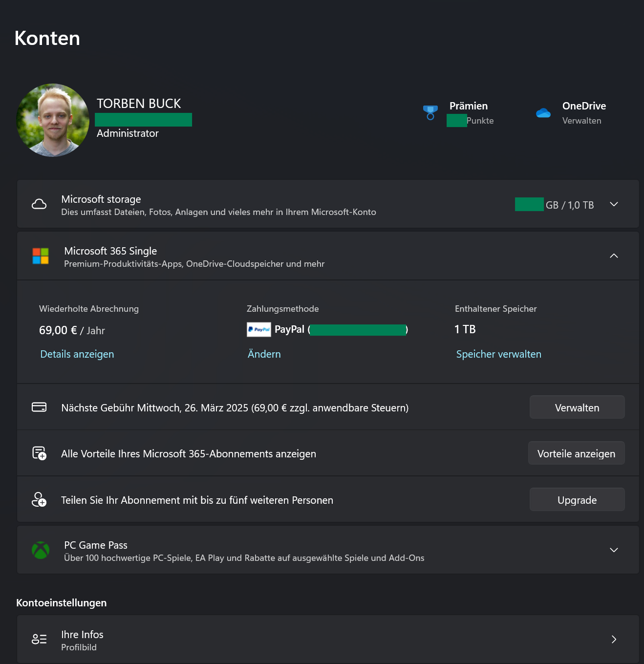Click the Administrator role text
Screen dimensions: 644x664
click(128, 133)
